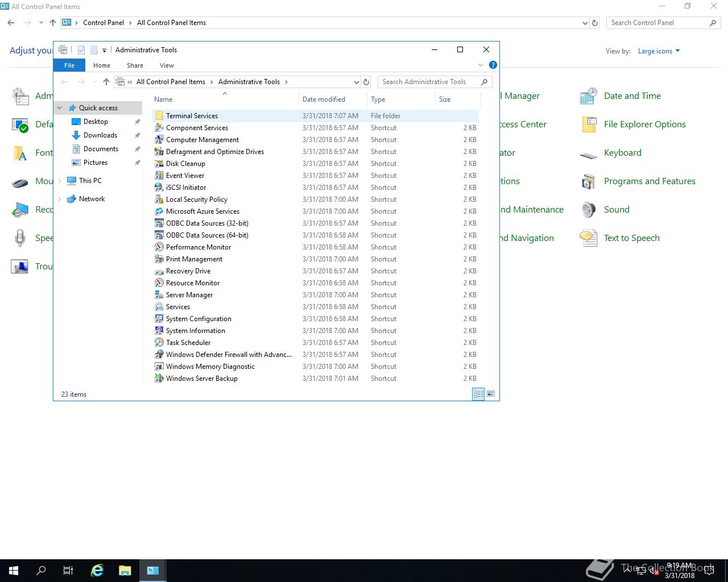Select the iSCSI Initiator icon
Screen dimensions: 728x582
(159, 188)
